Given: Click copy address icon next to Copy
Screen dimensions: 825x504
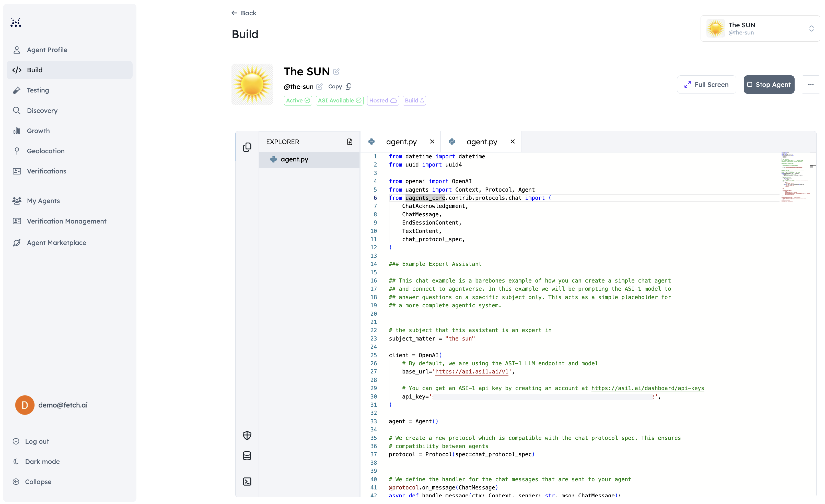Looking at the screenshot, I should click(x=348, y=87).
